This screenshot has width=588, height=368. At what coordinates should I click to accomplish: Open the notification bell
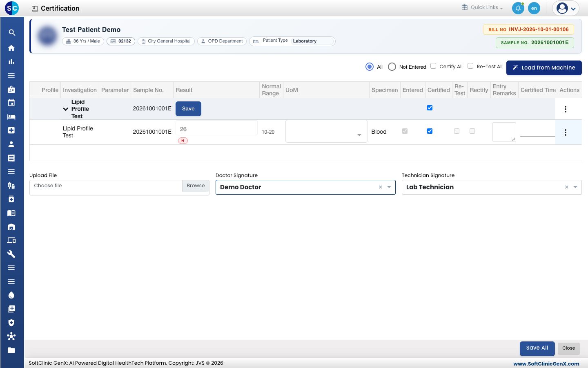click(518, 8)
